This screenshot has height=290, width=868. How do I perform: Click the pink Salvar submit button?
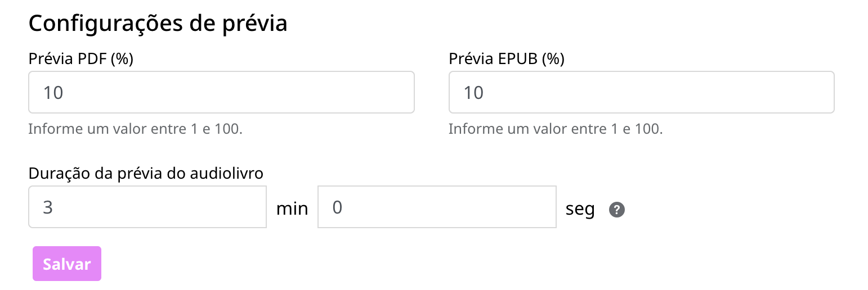pyautogui.click(x=67, y=264)
